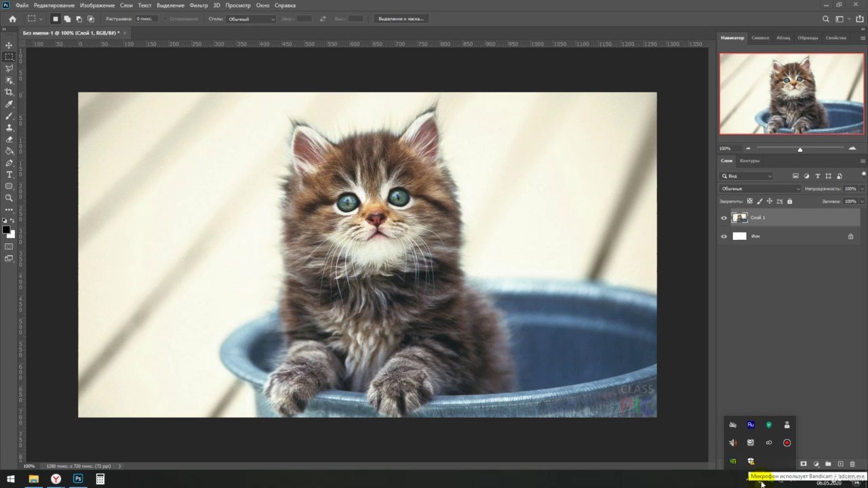Lock transparent pixels of the layer
868x488 pixels.
click(x=749, y=201)
